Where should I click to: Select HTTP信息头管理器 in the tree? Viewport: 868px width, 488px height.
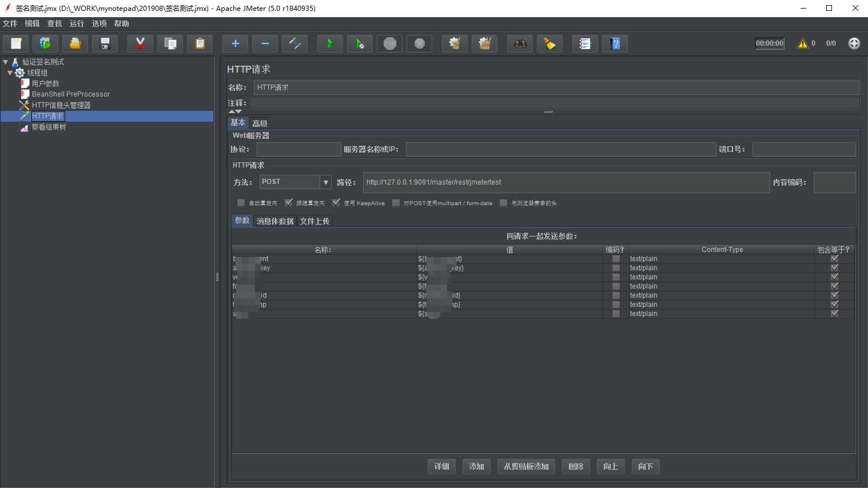61,105
